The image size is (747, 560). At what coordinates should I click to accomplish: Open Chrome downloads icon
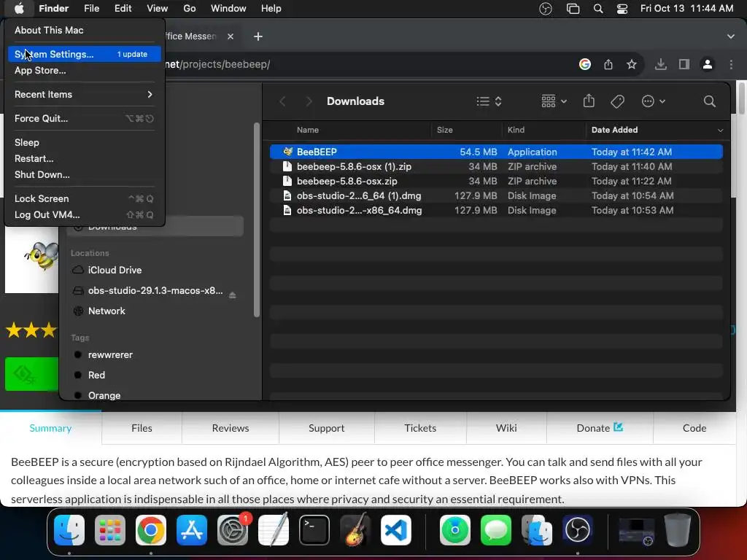click(661, 64)
